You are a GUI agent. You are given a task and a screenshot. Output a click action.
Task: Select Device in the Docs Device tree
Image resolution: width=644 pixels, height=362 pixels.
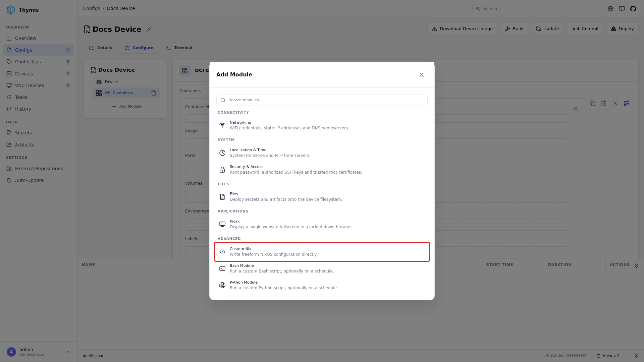pos(126,82)
